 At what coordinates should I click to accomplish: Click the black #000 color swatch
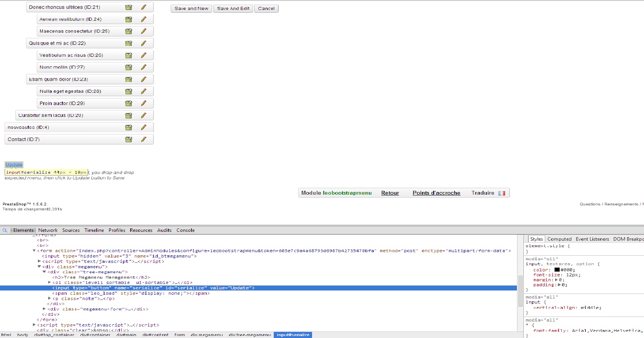(x=557, y=270)
